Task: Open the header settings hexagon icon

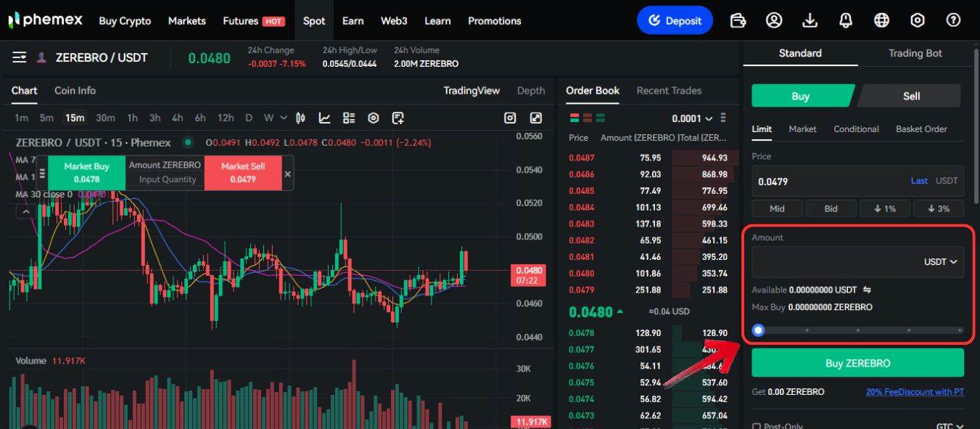Action: (918, 20)
